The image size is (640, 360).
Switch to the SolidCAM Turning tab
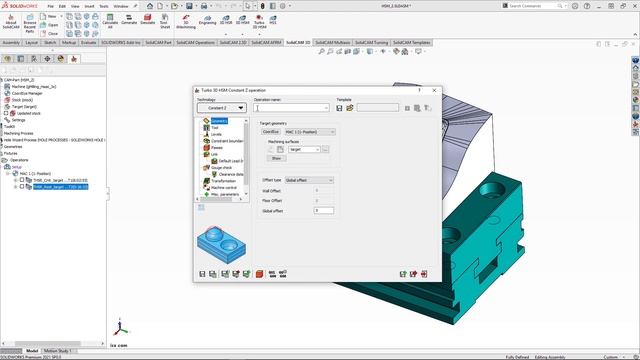pos(371,42)
